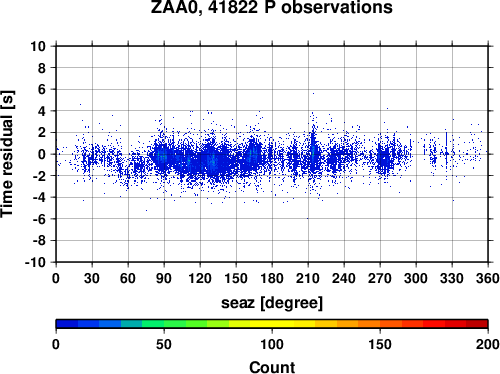The height and width of the screenshot is (374, 500).
Task: Click the 0 tick label on y-axis
Action: coord(42,154)
